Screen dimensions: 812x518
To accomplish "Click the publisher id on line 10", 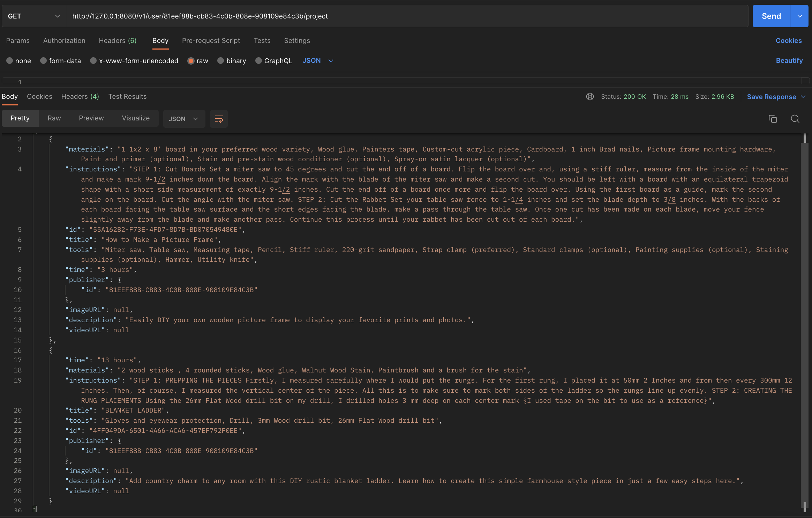I will (181, 290).
